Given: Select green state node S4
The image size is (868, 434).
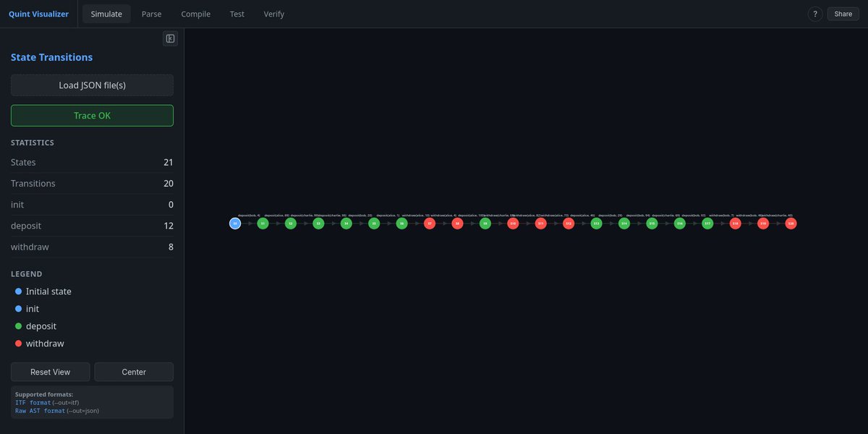Looking at the screenshot, I should [346, 224].
